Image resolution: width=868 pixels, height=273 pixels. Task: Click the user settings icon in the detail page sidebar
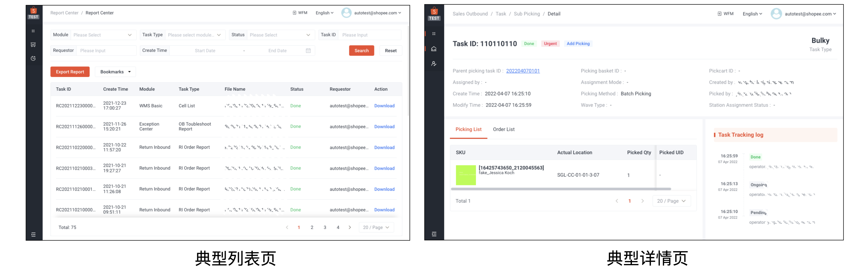point(434,64)
